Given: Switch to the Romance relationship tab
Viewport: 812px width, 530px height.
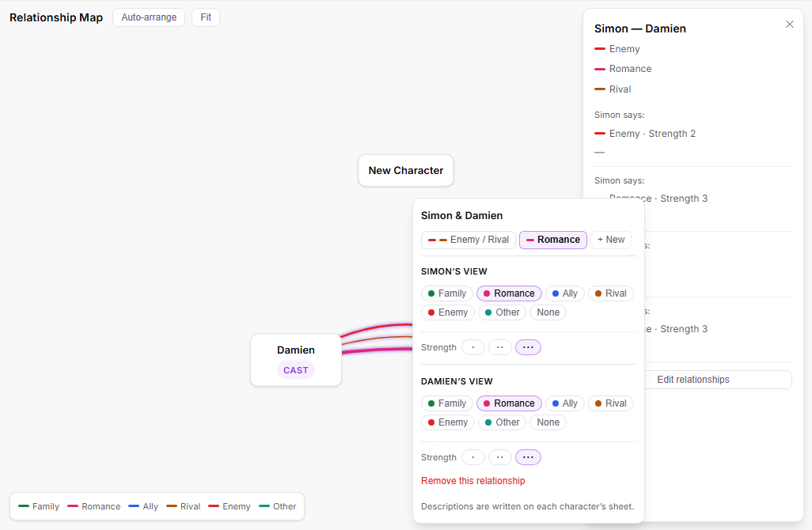Looking at the screenshot, I should 553,240.
